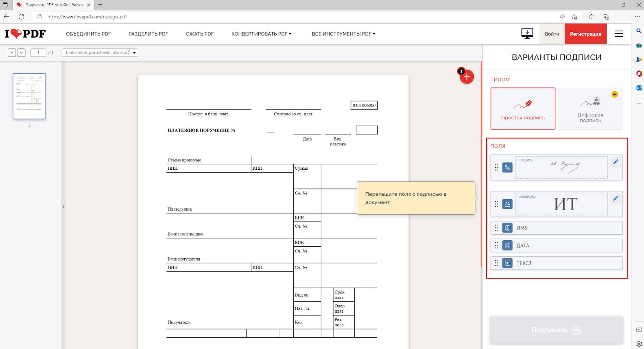Viewport: 644px width, 349px height.
Task: Click the initials AC field icon
Action: tap(507, 204)
